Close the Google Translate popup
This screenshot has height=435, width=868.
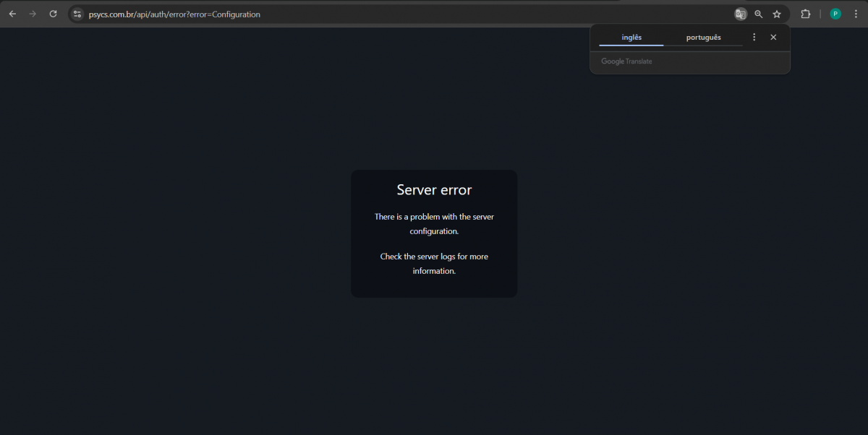click(773, 38)
